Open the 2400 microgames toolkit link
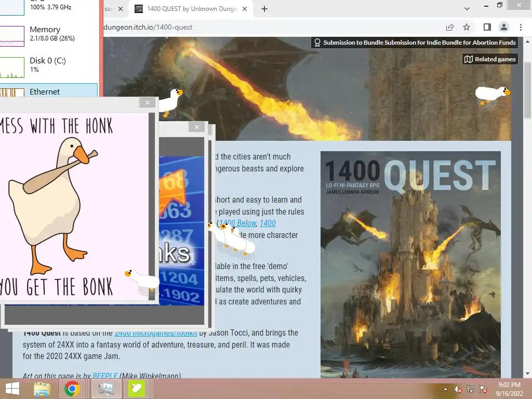 tap(156, 333)
